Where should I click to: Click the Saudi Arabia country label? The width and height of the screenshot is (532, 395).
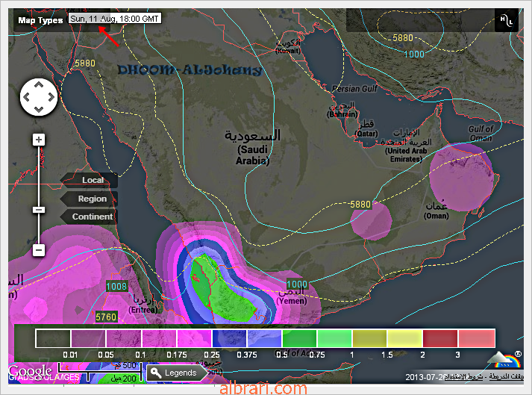(x=252, y=146)
